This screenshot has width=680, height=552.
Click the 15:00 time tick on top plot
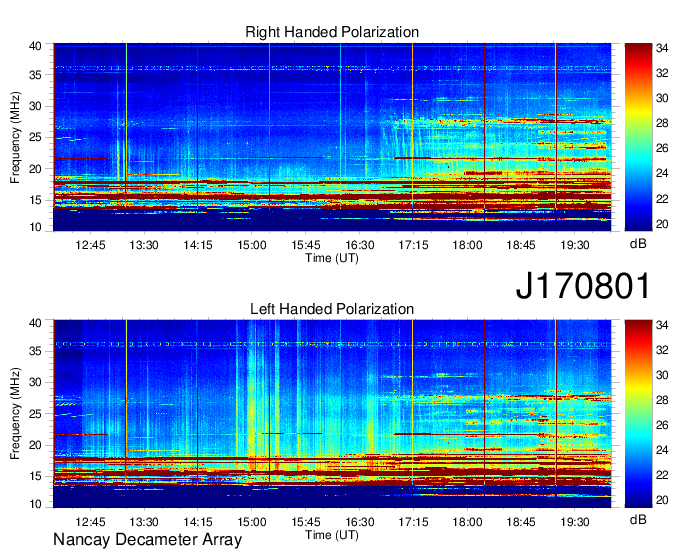[252, 245]
